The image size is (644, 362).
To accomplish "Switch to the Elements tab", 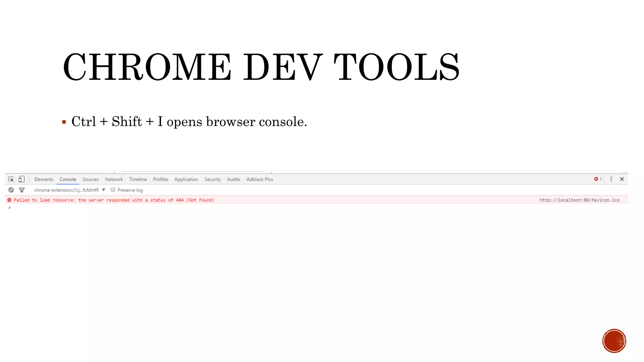I will coord(44,179).
